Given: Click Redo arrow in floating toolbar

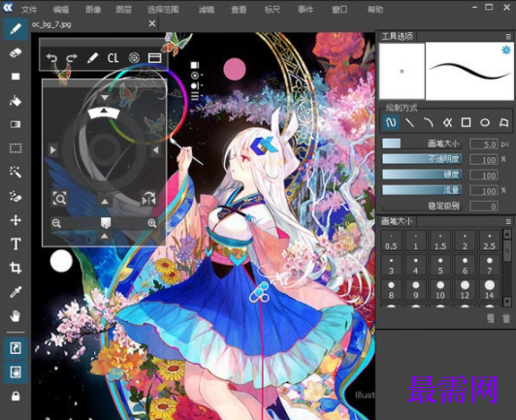Looking at the screenshot, I should pos(72,58).
